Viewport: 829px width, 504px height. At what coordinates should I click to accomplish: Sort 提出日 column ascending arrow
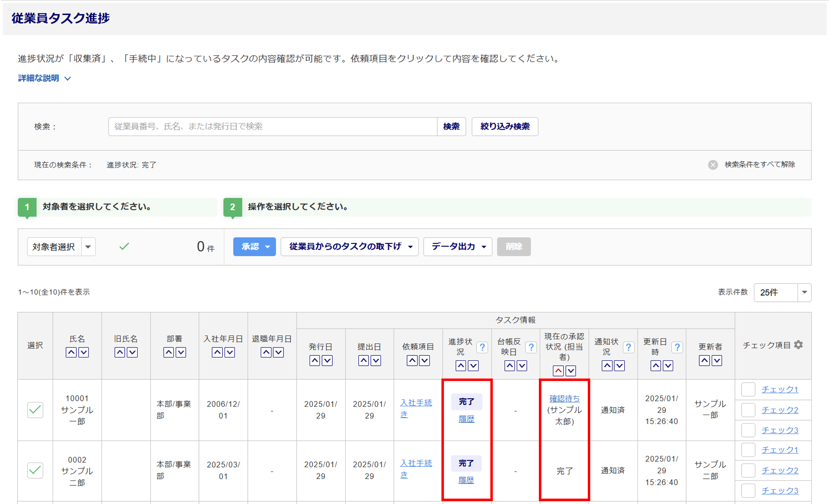tap(364, 361)
